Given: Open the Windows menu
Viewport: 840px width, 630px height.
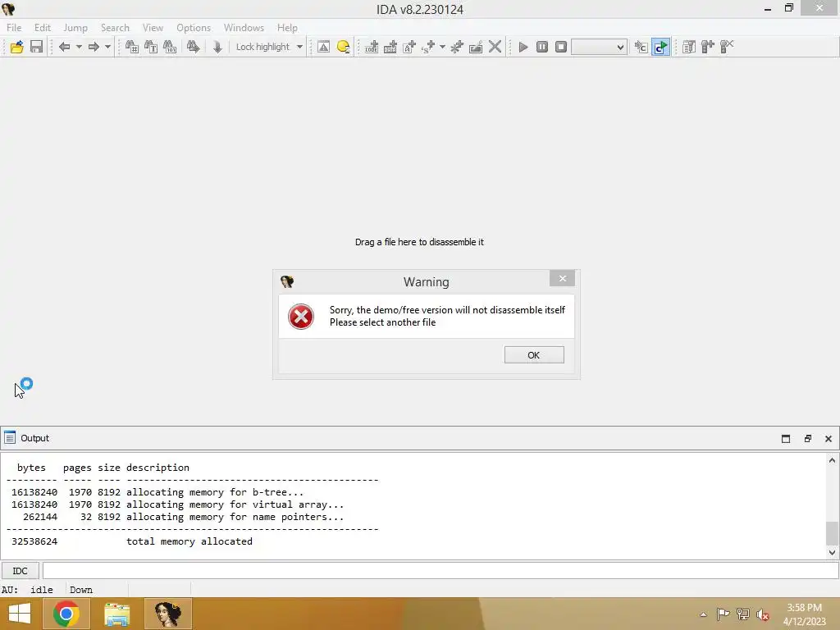Looking at the screenshot, I should [x=244, y=28].
